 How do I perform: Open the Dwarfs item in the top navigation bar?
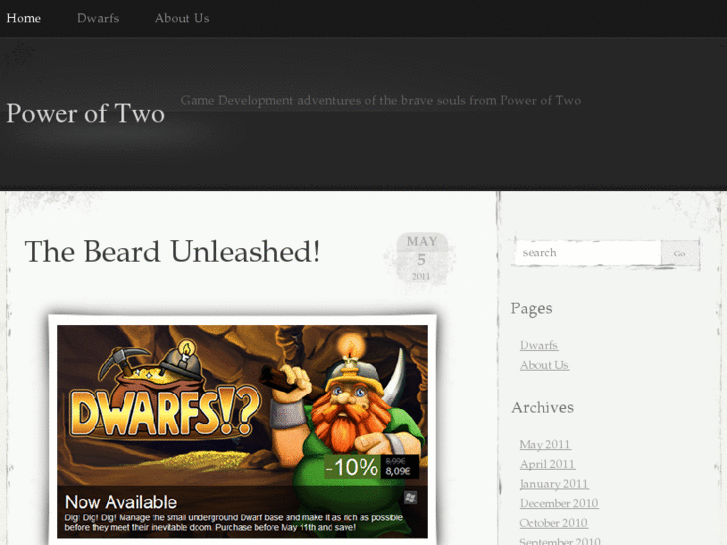pyautogui.click(x=98, y=18)
